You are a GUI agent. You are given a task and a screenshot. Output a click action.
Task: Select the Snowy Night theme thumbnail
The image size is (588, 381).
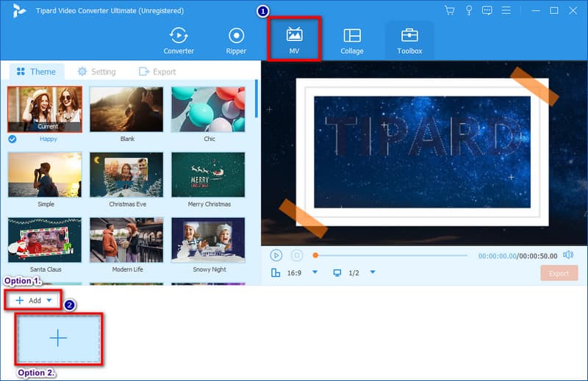tap(208, 240)
